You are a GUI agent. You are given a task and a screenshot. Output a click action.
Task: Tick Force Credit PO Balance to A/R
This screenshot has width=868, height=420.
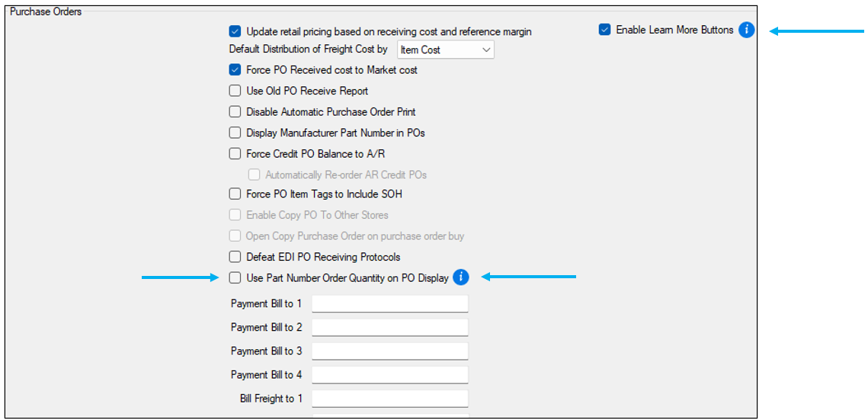click(235, 154)
